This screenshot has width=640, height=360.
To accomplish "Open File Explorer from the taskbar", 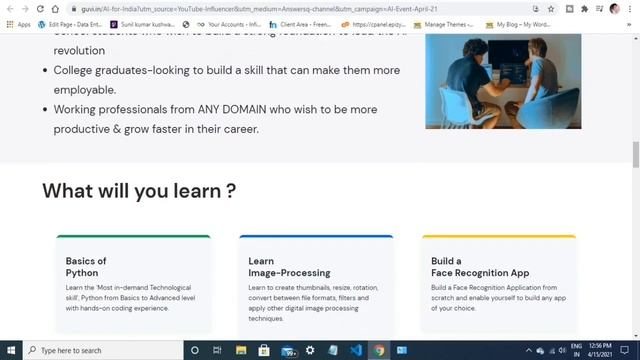I will [241, 350].
